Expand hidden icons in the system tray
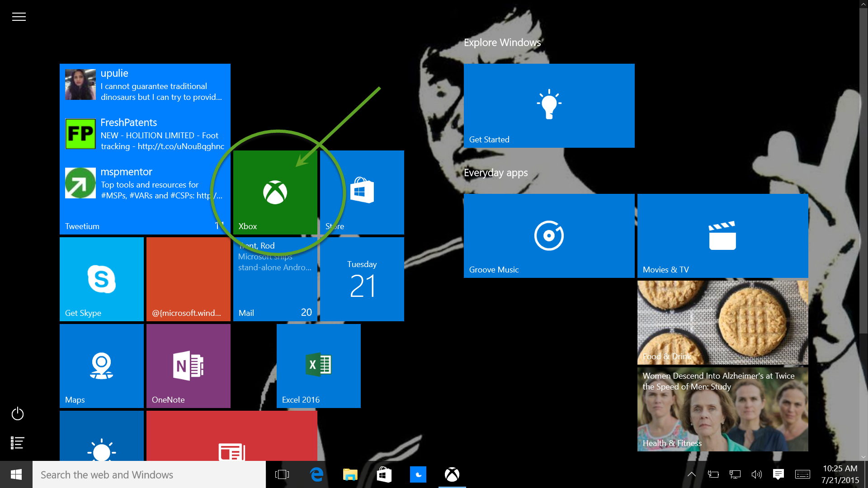 tap(692, 474)
